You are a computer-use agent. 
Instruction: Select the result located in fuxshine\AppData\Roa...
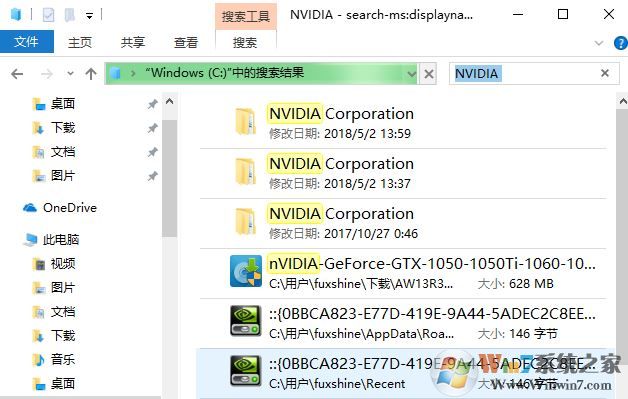403,324
